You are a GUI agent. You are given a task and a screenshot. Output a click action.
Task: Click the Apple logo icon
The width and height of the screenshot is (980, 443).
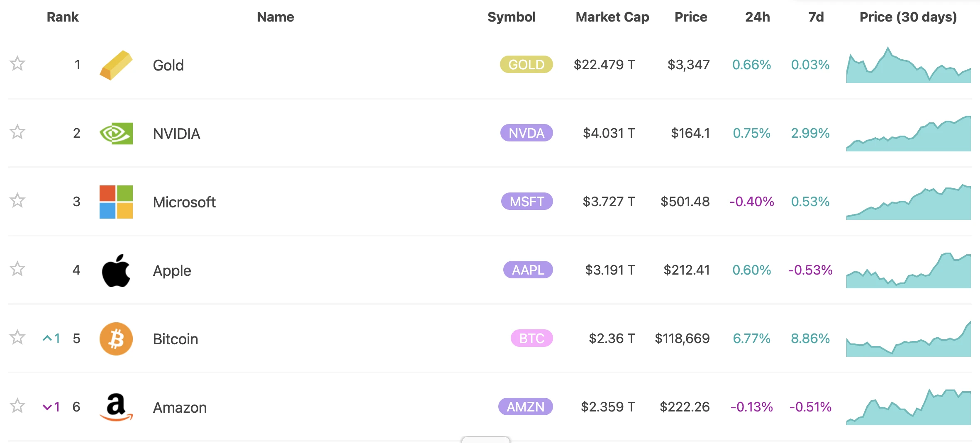(116, 270)
